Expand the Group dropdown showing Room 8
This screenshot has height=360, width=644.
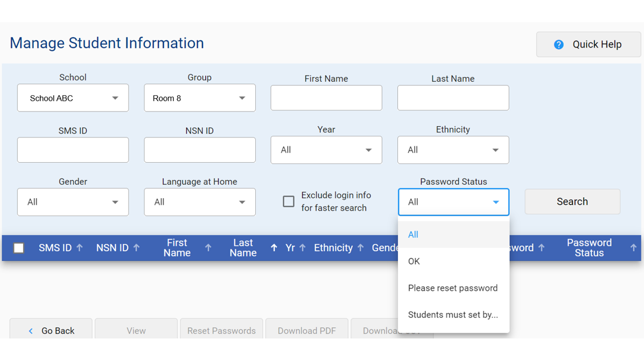tap(199, 98)
